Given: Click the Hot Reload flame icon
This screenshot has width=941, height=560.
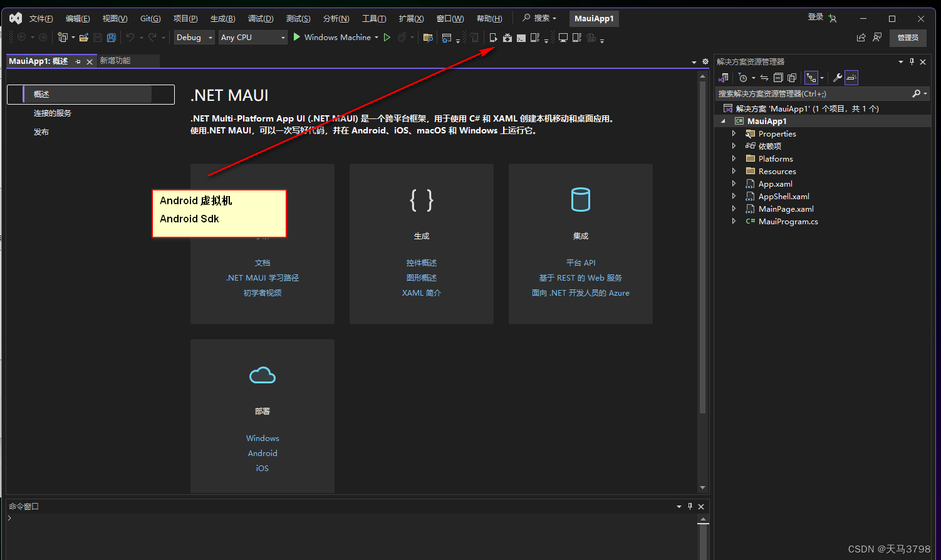Looking at the screenshot, I should pyautogui.click(x=402, y=38).
